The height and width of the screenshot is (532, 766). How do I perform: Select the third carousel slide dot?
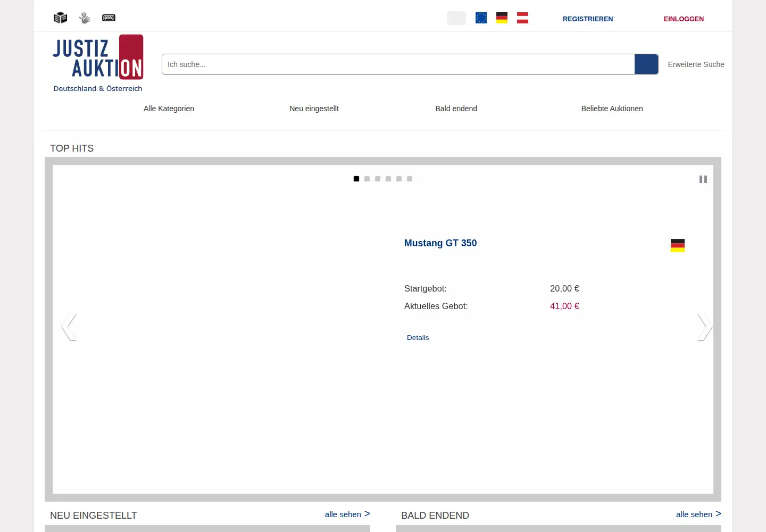378,179
